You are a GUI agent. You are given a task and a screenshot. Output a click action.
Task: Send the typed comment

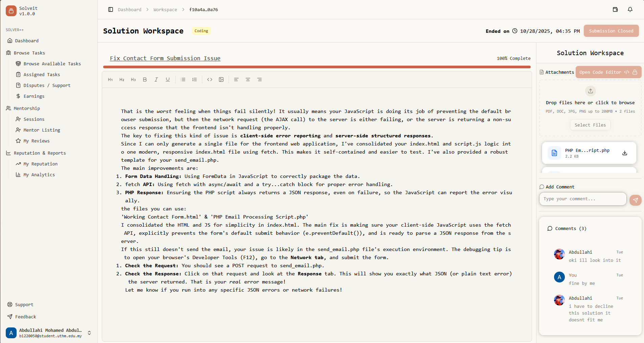(635, 200)
